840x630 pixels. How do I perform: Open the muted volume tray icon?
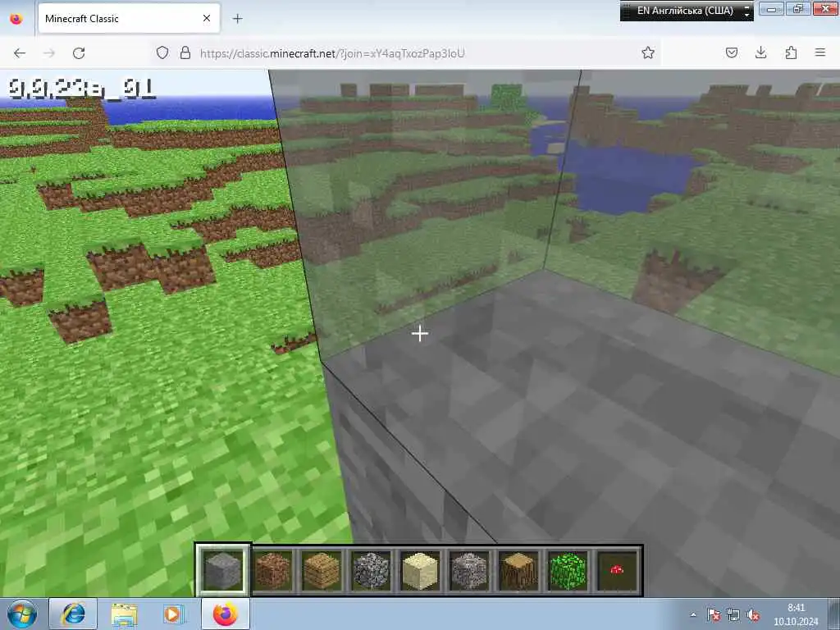coord(753,615)
